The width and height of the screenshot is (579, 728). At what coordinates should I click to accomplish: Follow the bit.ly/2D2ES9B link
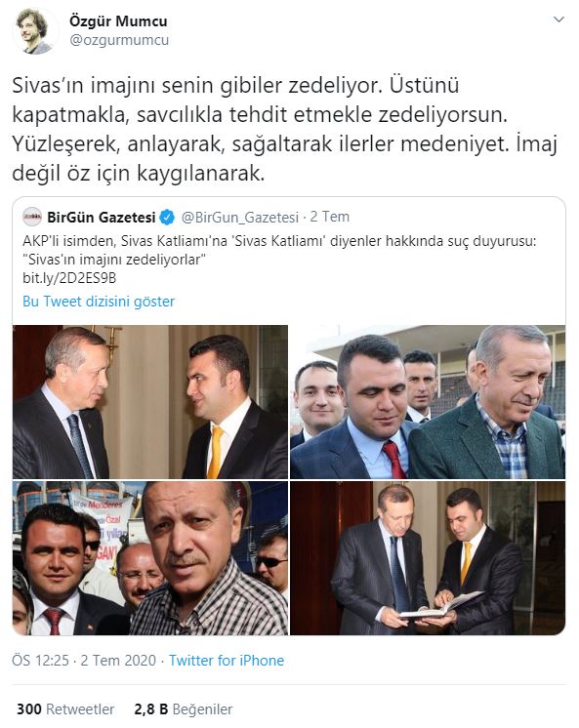coord(69,278)
